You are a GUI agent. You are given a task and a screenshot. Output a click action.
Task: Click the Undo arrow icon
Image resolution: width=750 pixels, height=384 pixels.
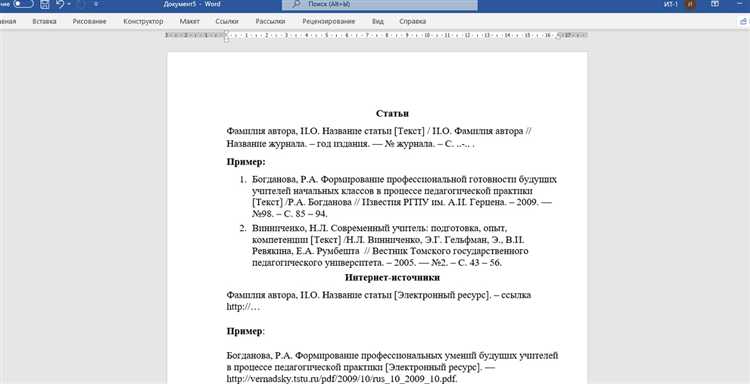60,4
